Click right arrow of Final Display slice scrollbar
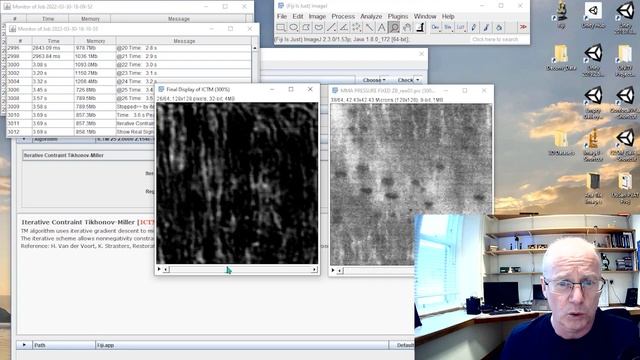This screenshot has height=360, width=640. click(x=314, y=269)
